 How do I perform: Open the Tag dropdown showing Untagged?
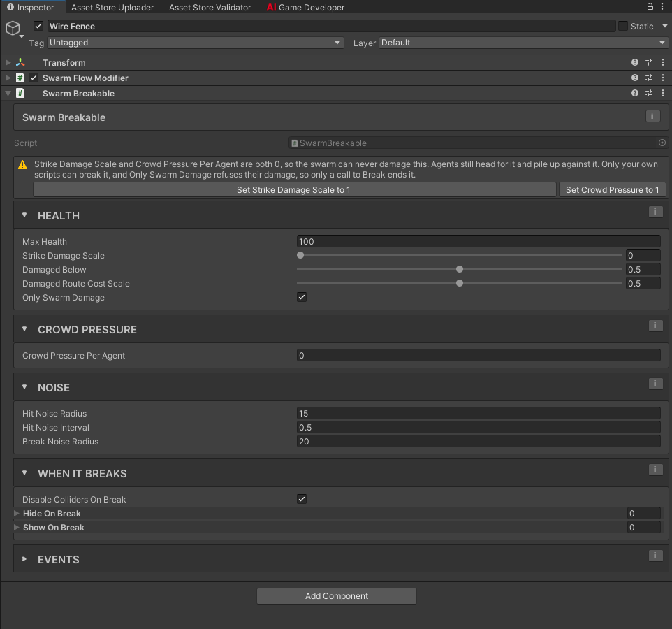click(x=196, y=43)
